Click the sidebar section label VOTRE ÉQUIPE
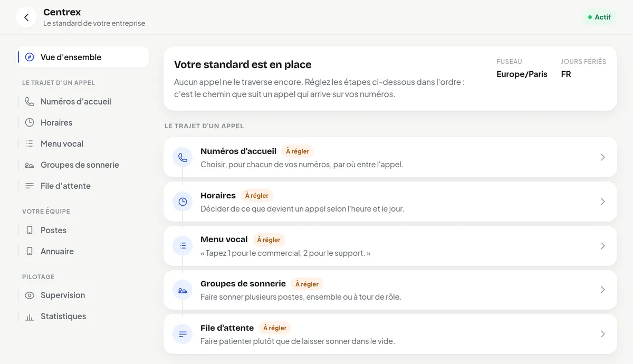 coord(46,212)
